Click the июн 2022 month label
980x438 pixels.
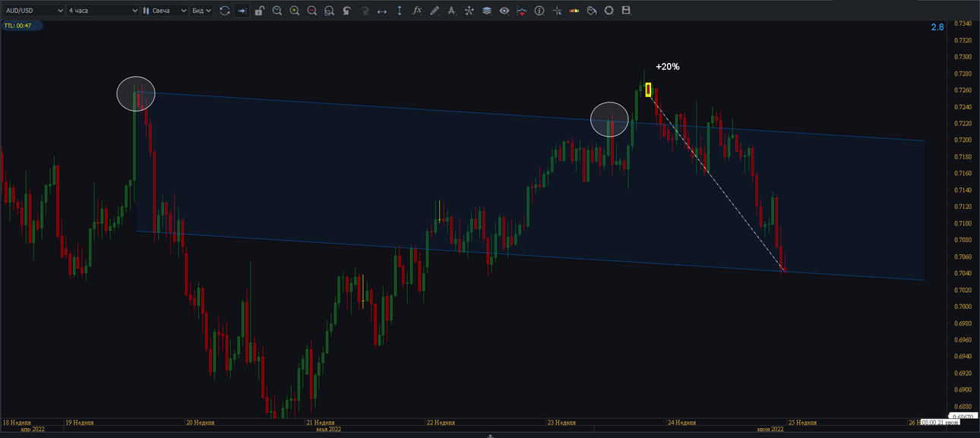pos(770,430)
